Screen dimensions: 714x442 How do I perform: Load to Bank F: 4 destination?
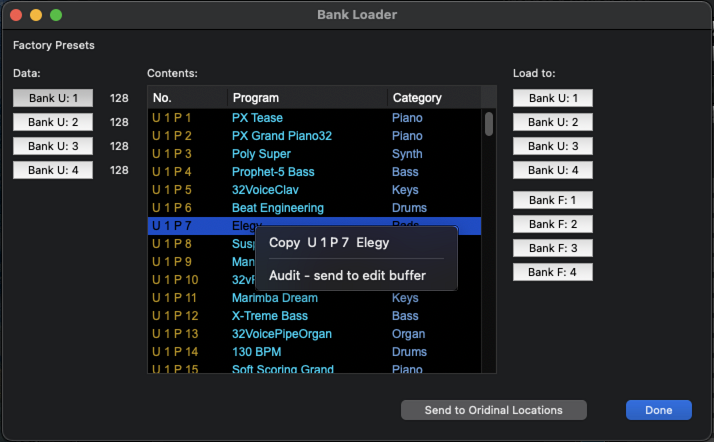[553, 272]
